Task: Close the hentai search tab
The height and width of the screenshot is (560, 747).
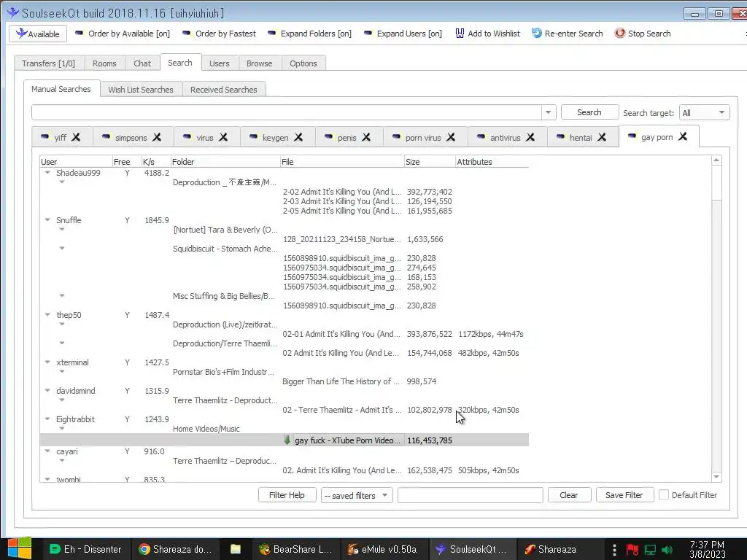Action: 602,137
